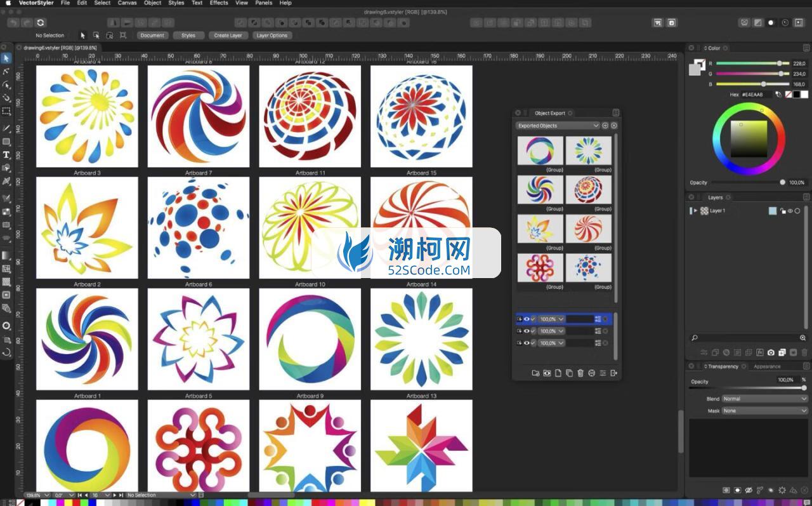Image resolution: width=812 pixels, height=506 pixels.
Task: Open first export row 100,0% scale dropdown
Action: 551,319
